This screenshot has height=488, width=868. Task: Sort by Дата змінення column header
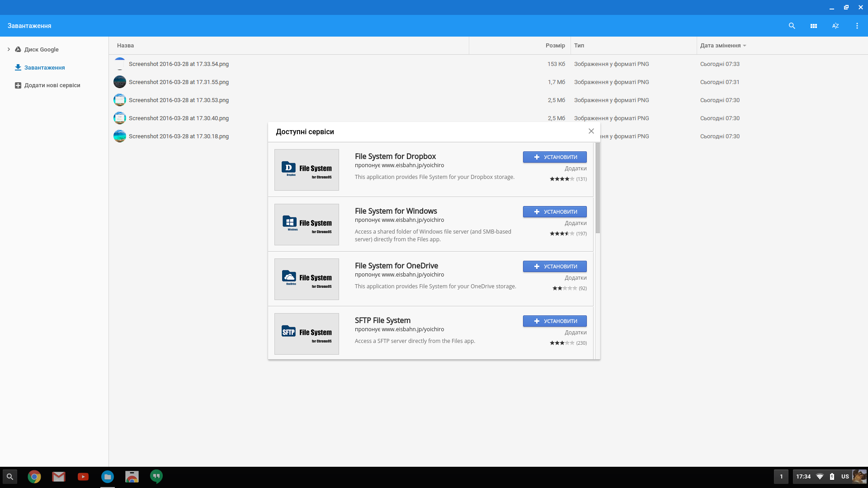[x=720, y=46]
